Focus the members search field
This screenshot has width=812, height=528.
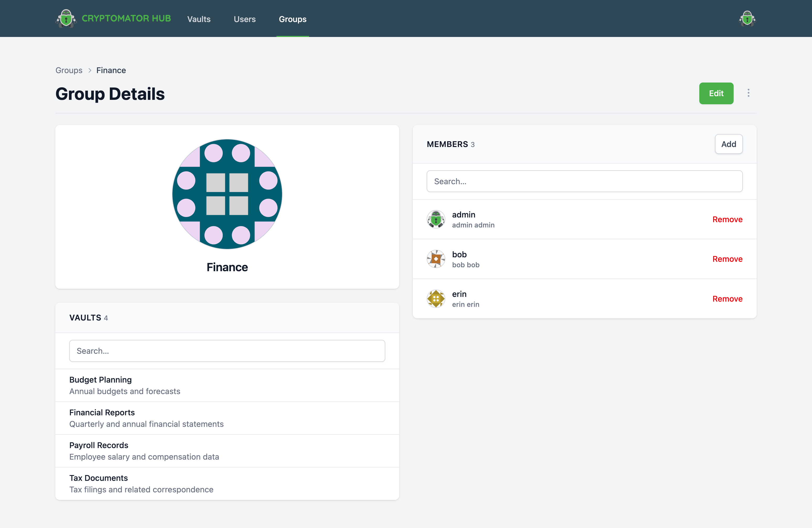pos(584,181)
